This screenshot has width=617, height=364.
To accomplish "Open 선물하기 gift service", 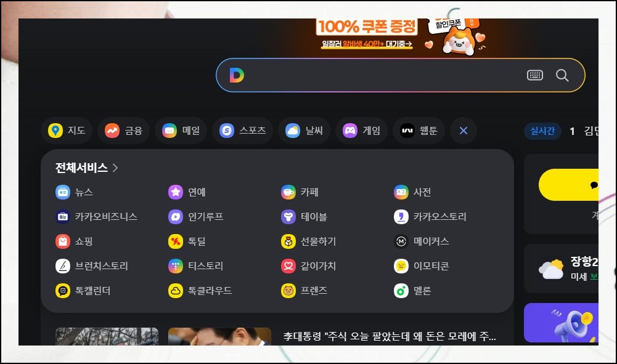I will tap(308, 241).
